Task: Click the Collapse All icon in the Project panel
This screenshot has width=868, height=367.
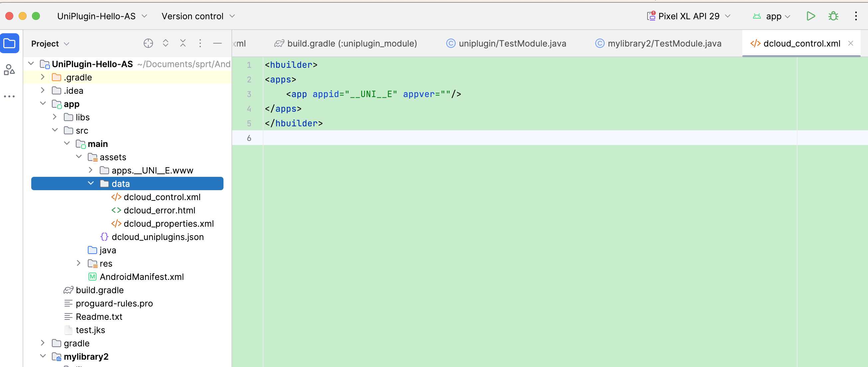Action: pos(183,44)
